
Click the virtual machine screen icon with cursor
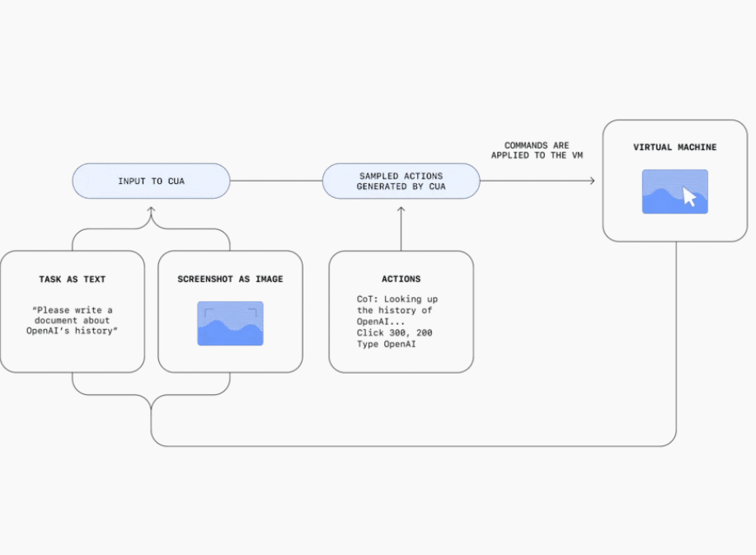[675, 191]
